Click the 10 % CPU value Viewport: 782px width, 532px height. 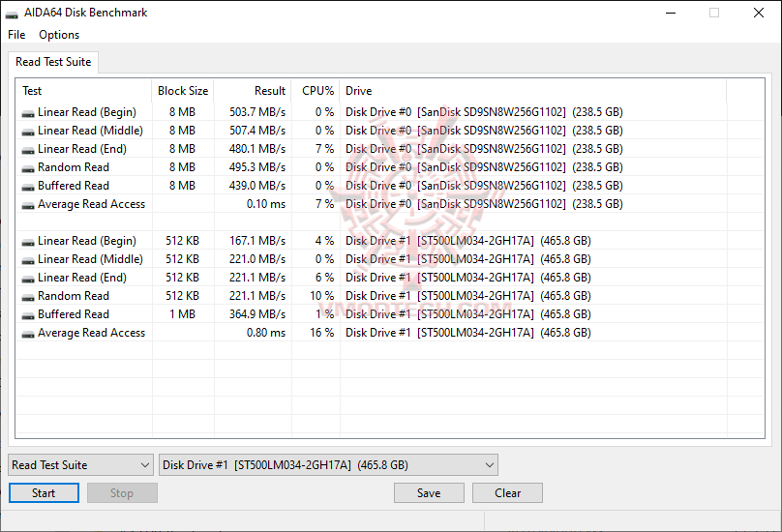pos(321,296)
